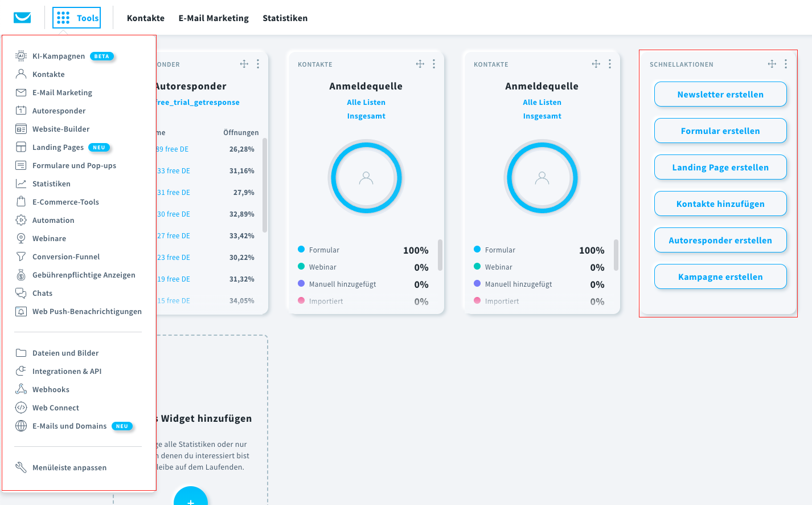Open Kontakte in the top navigation bar
The height and width of the screenshot is (505, 812).
tap(146, 18)
